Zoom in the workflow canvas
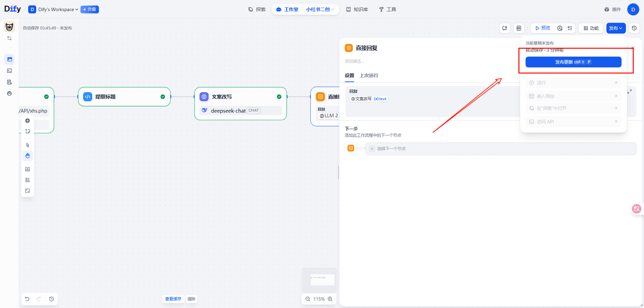 (330, 299)
